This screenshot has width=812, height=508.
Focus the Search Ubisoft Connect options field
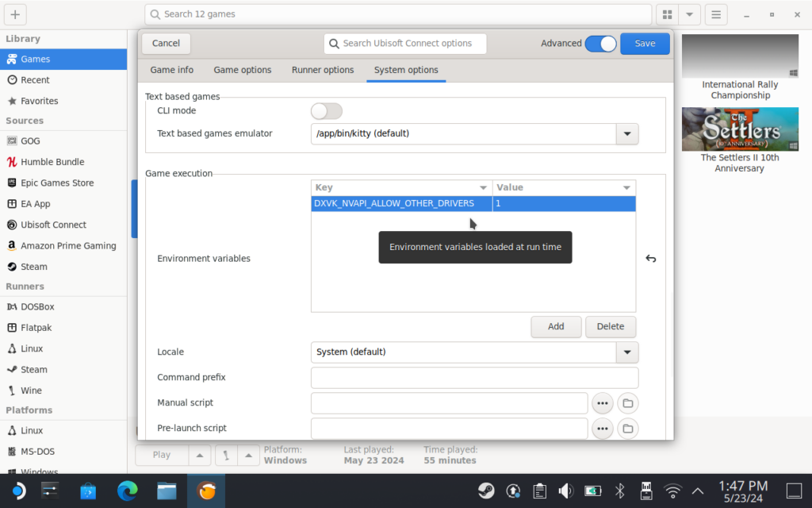coord(405,44)
